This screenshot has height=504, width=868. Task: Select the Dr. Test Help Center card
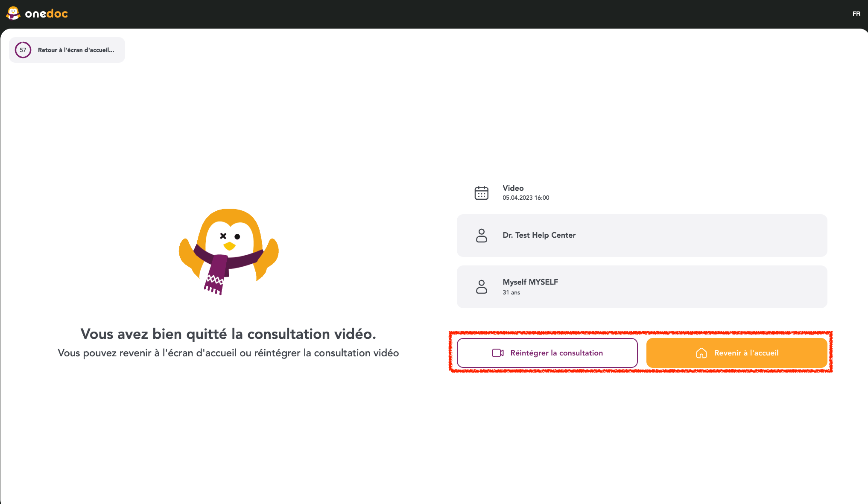(641, 236)
